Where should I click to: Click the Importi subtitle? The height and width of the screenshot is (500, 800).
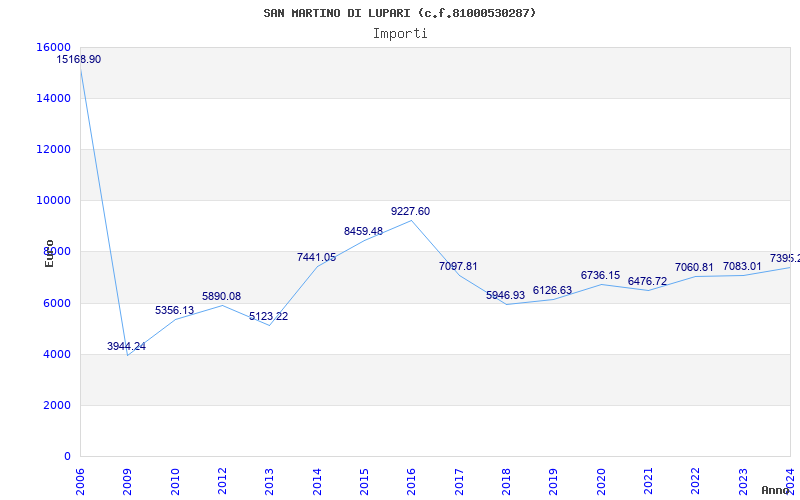coord(400,33)
